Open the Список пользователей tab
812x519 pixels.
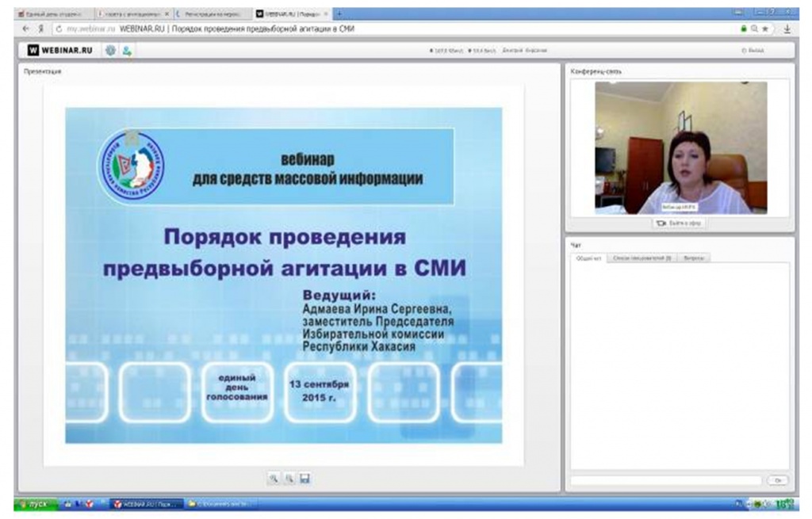(x=641, y=258)
